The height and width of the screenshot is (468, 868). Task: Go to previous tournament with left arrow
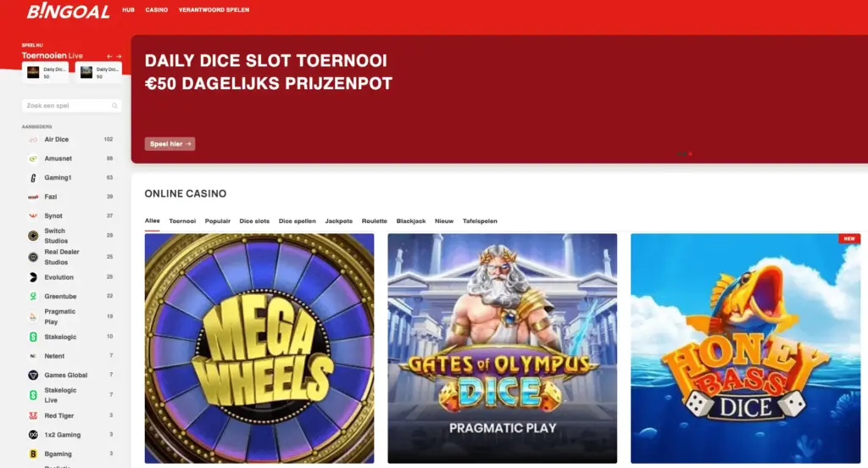point(109,56)
